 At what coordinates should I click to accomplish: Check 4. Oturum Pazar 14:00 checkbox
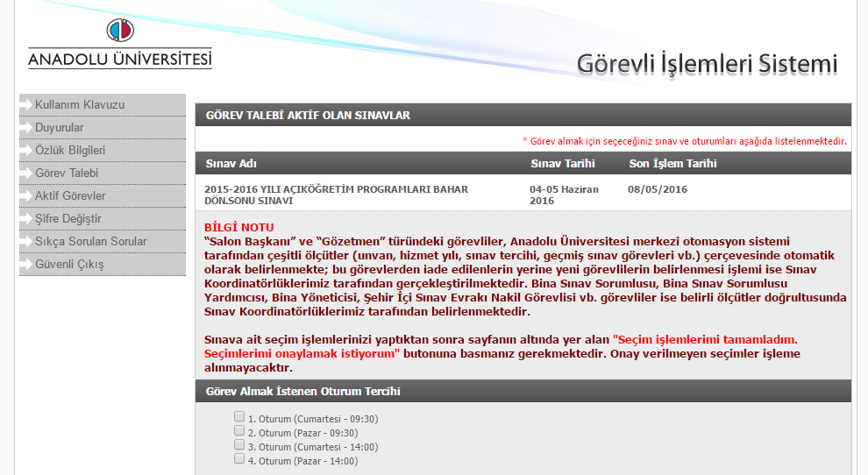click(x=239, y=458)
